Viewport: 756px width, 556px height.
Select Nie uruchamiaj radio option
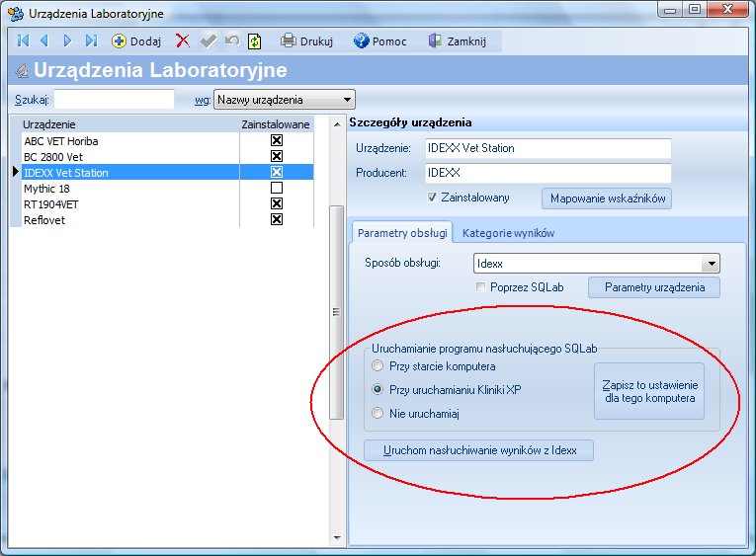tap(378, 413)
